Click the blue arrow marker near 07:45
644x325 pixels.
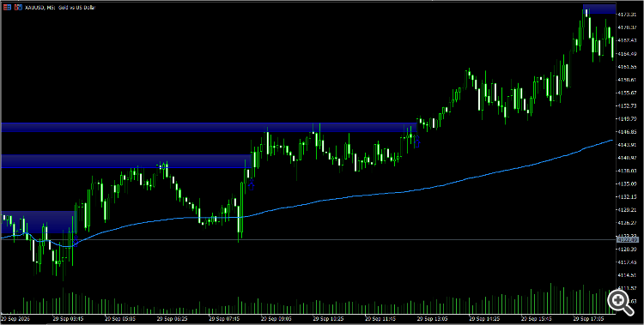point(252,185)
